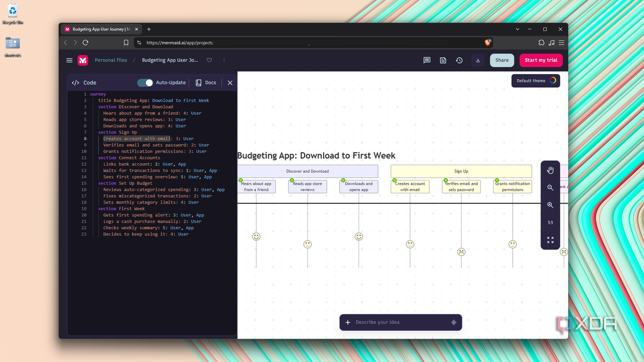This screenshot has height=362, width=644.
Task: Click code line title Budgeting App
Action: (154, 100)
